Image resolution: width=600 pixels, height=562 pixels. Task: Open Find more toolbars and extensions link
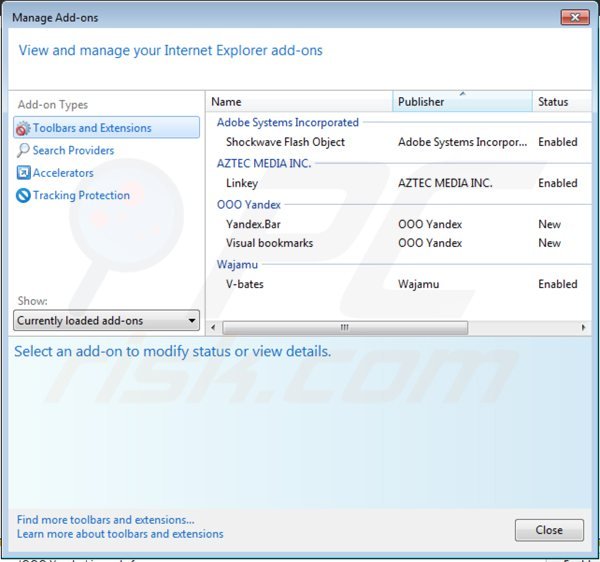click(x=106, y=520)
